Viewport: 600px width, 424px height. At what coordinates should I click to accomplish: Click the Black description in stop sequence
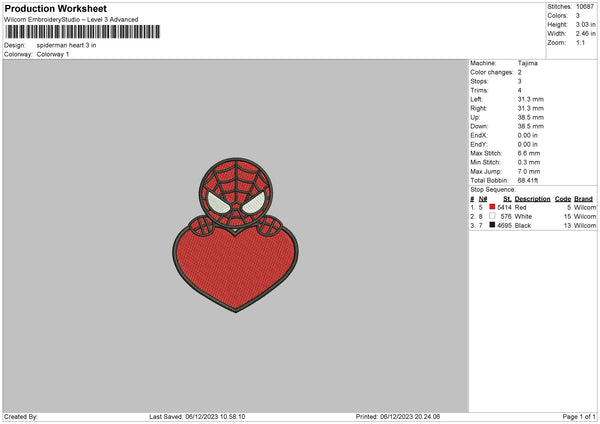tap(523, 225)
